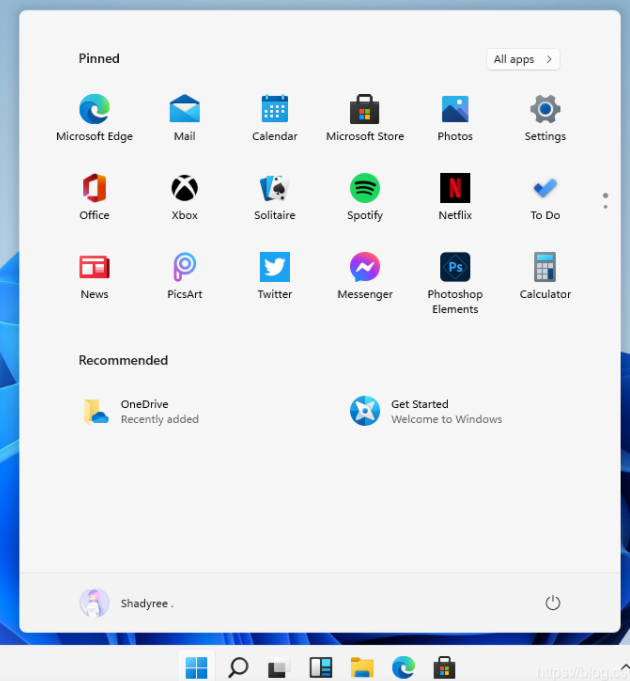
Task: Open Get Started recommended item
Action: (426, 411)
